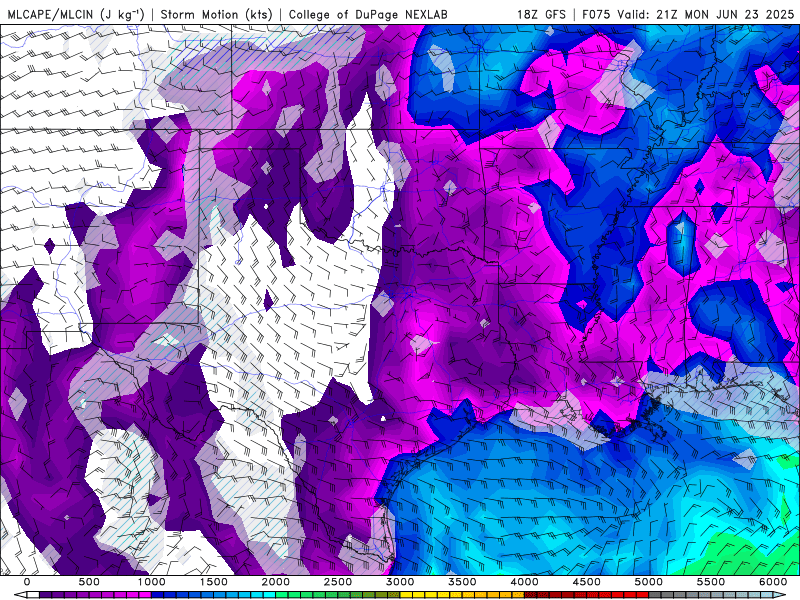Click the 5500 label on the color scale
The width and height of the screenshot is (800, 600).
711,582
